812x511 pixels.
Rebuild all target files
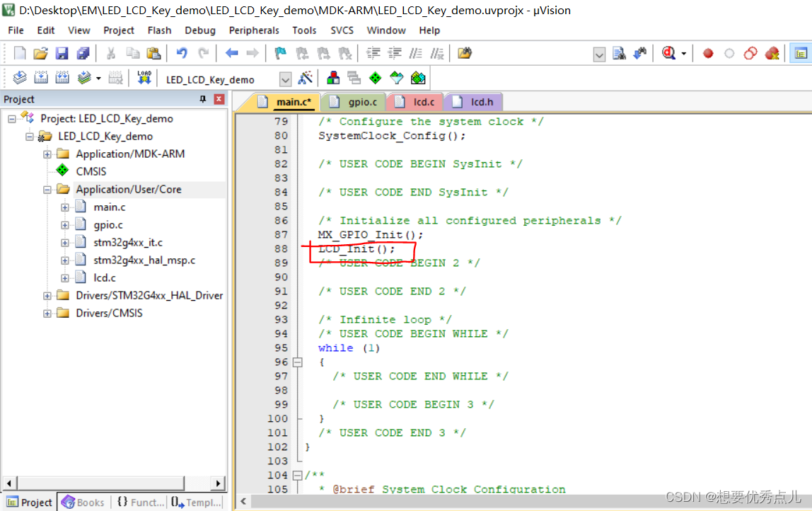click(x=61, y=78)
